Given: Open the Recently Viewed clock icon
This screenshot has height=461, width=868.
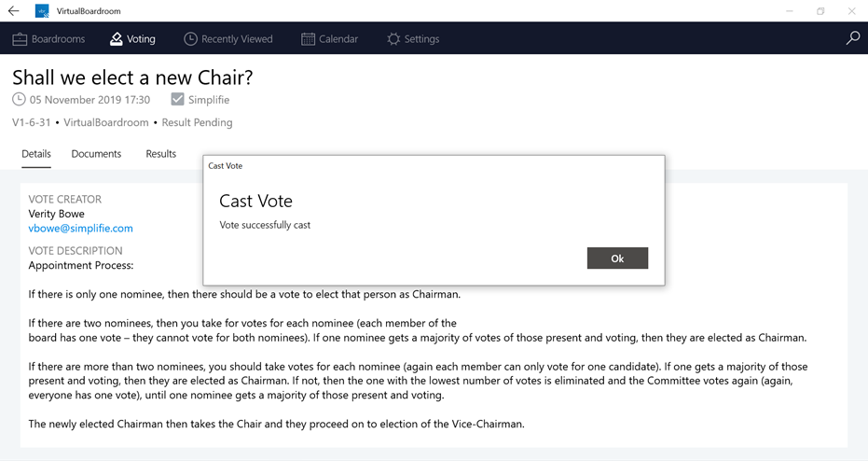Looking at the screenshot, I should point(190,39).
